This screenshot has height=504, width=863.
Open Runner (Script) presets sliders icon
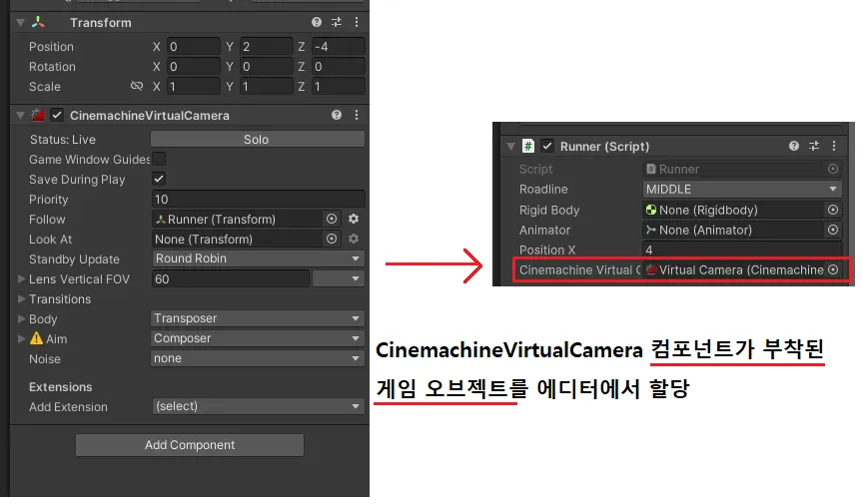(814, 146)
